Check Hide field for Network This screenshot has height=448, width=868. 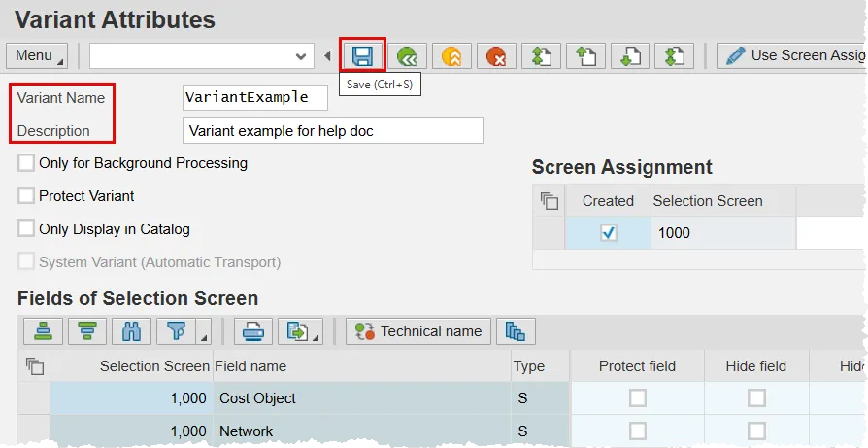tap(756, 431)
